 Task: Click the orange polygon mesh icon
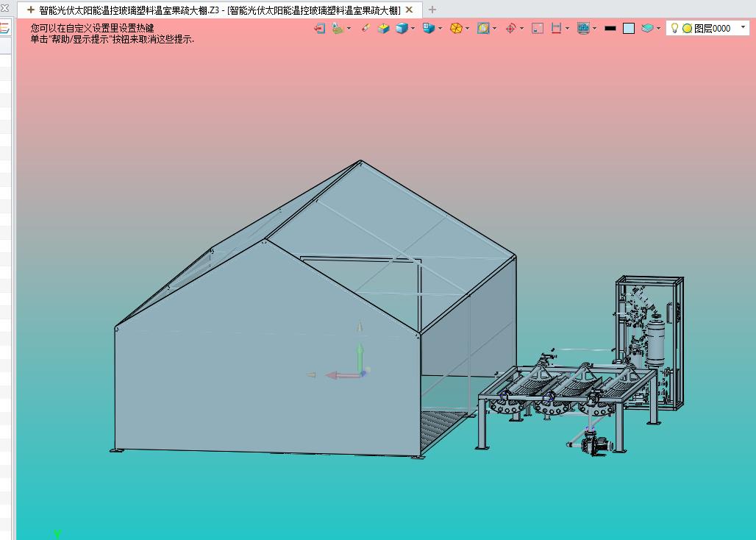pyautogui.click(x=456, y=29)
